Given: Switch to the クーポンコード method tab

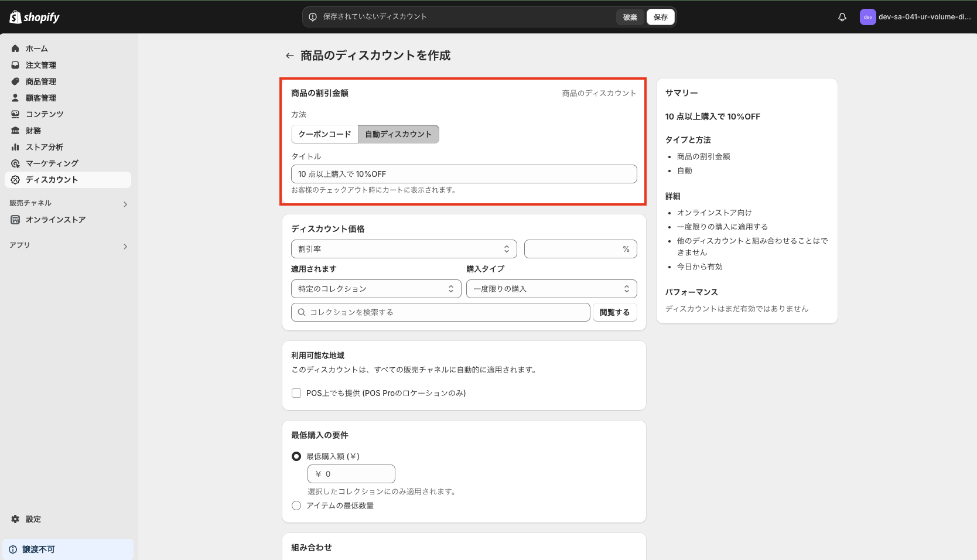Looking at the screenshot, I should (324, 134).
